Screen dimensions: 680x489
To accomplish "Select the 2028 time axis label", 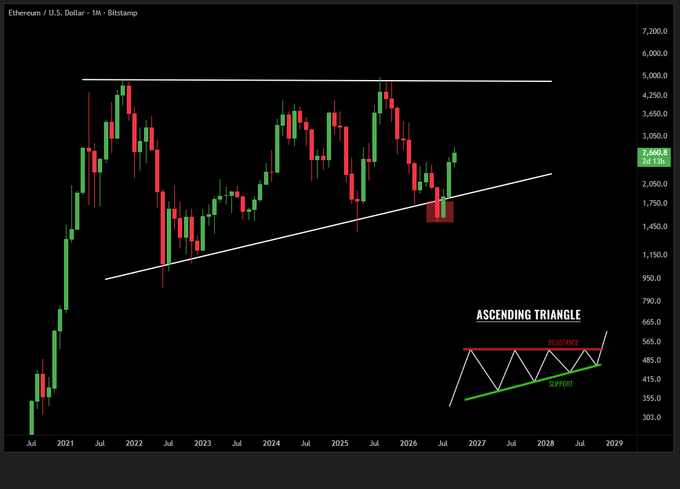I will coord(546,443).
